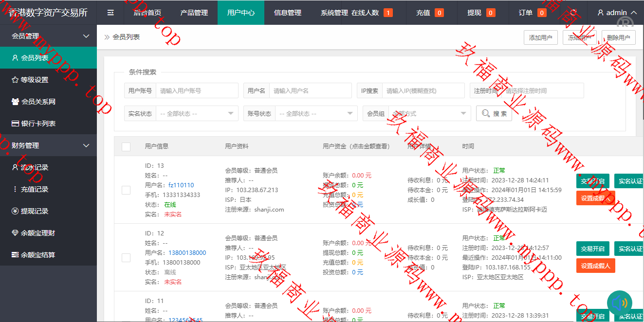Check the box for user ID 12
644x322 pixels.
(126, 257)
